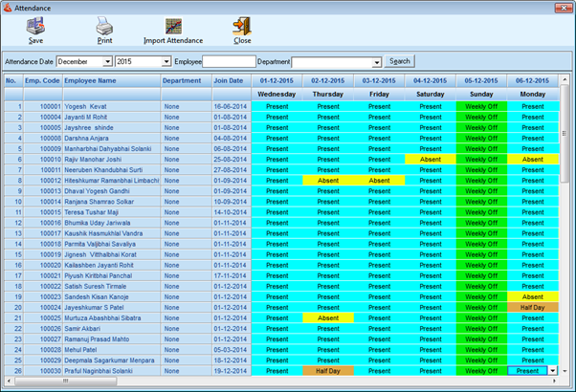The image size is (576, 392).
Task: Click the Attendance window title icon
Action: coord(8,7)
